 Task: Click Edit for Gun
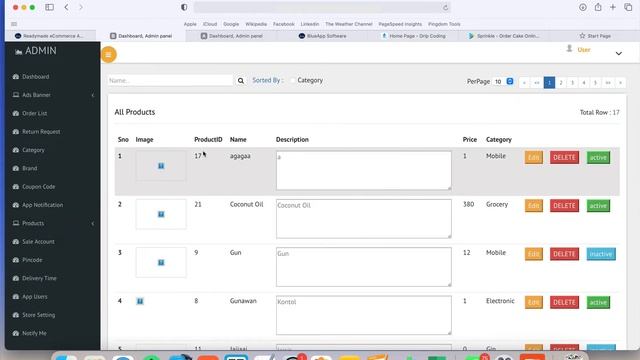point(533,254)
